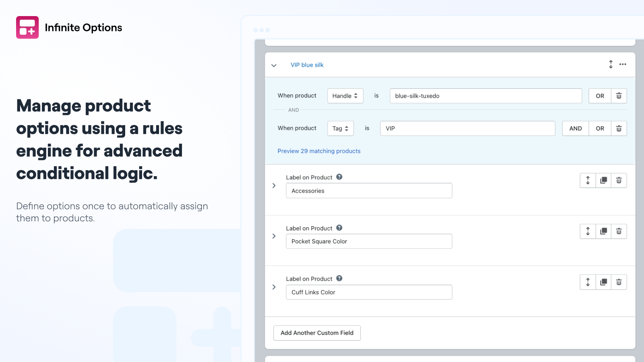Collapse the VIP blue silk rule group
Viewport: 644px width, 362px height.
point(274,65)
